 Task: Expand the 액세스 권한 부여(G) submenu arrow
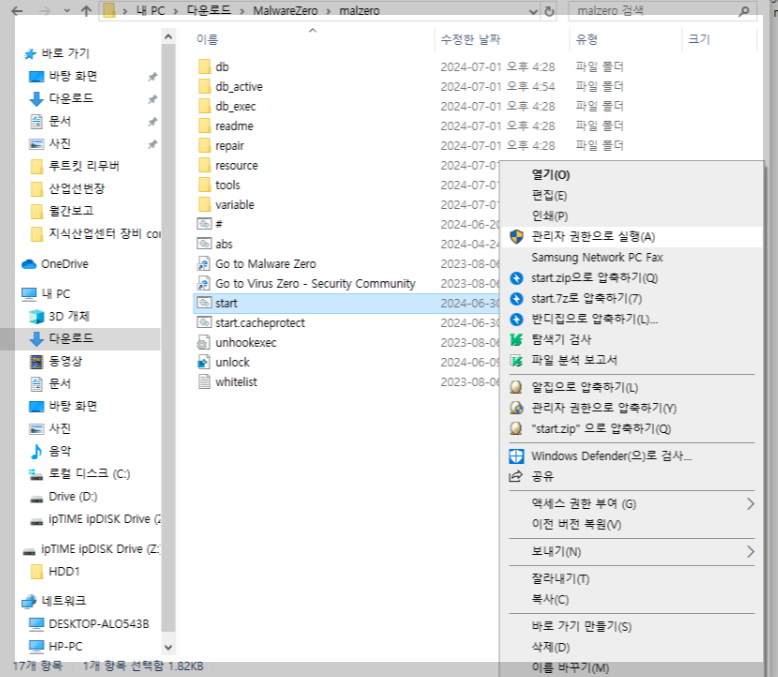[750, 504]
